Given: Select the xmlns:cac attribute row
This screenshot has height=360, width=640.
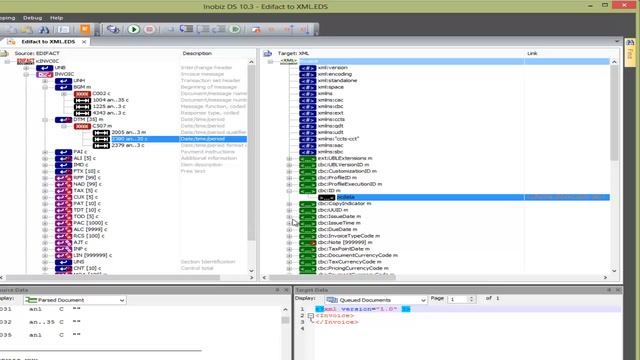Looking at the screenshot, I should (x=331, y=100).
